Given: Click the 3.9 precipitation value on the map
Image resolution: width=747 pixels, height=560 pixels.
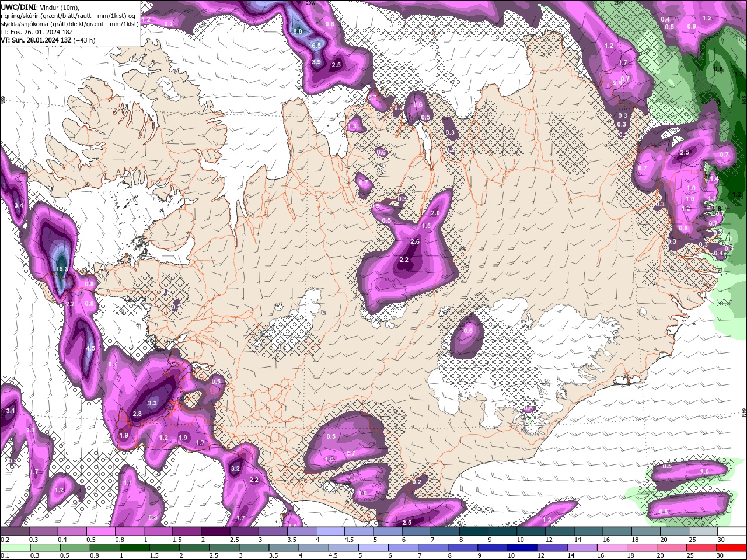Looking at the screenshot, I should click(316, 61).
